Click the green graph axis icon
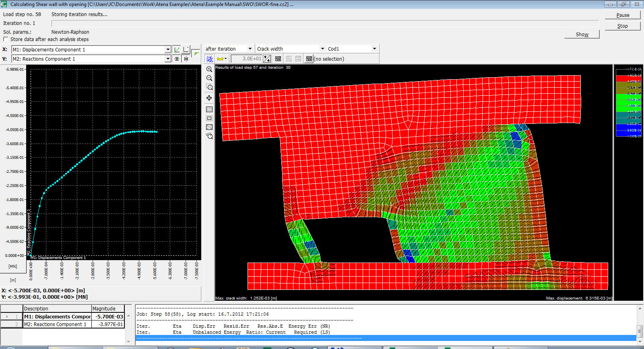This screenshot has width=644, height=349. click(x=177, y=49)
